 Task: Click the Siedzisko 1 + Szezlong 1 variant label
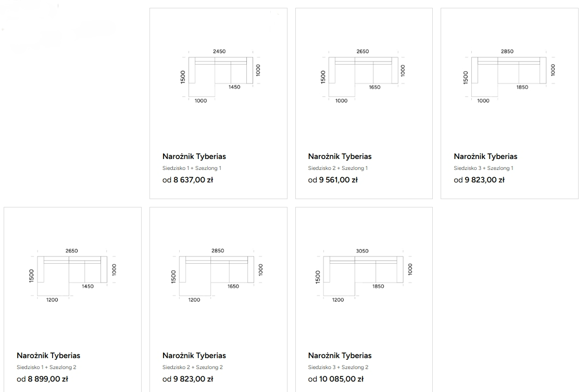tap(192, 168)
